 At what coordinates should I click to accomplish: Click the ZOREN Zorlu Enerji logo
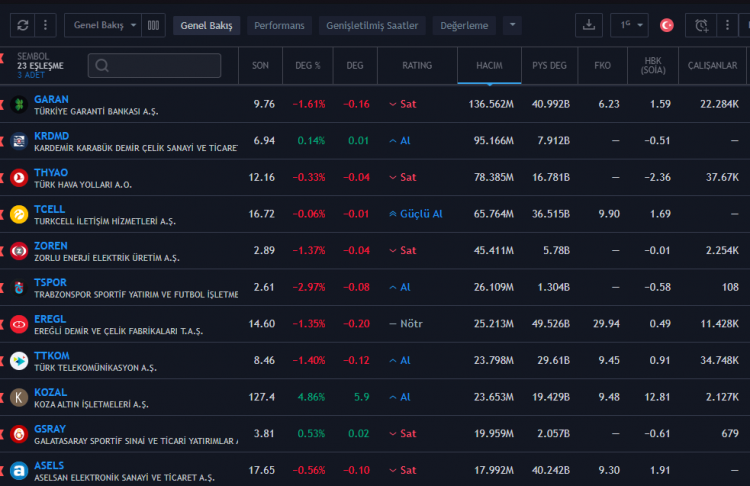[x=19, y=251]
